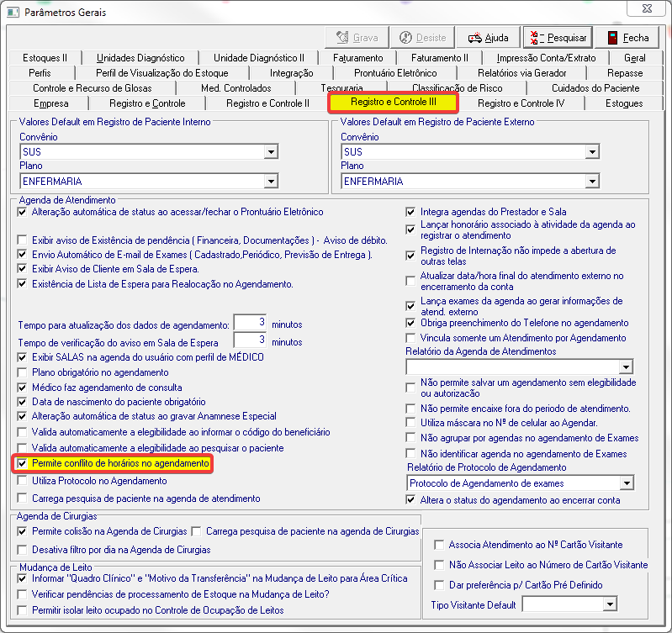Screen dimensions: 672x633
Task: Expand Plano dropdown for Paciente Externo
Action: click(x=592, y=182)
